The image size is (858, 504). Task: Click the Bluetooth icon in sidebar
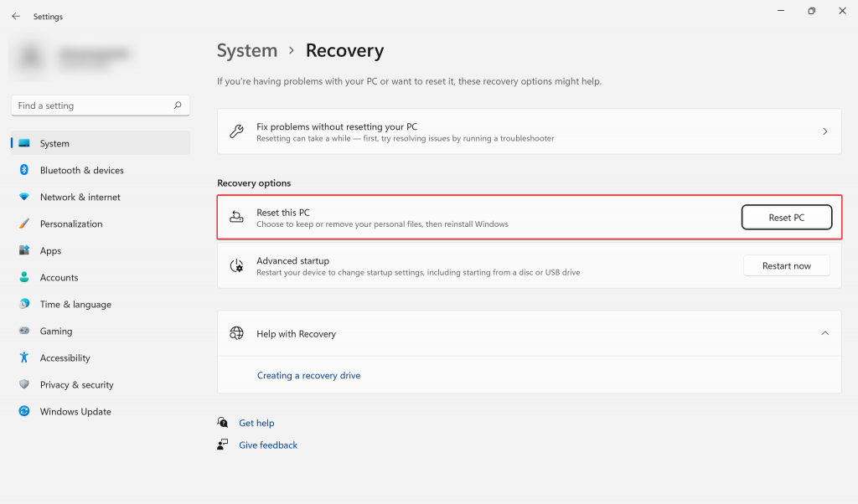(x=24, y=170)
